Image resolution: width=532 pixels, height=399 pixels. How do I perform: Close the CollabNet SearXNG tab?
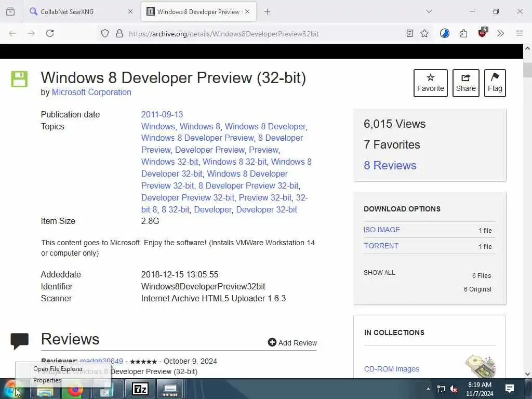coord(130,11)
